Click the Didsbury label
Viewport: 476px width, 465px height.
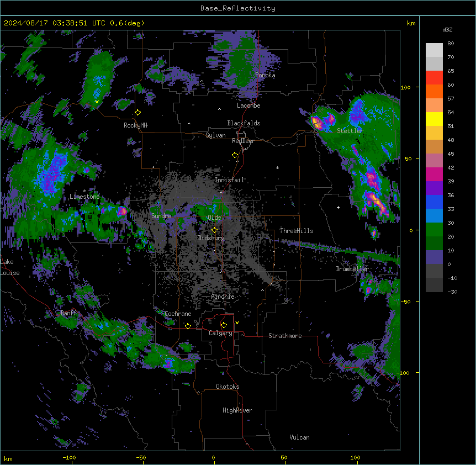pyautogui.click(x=211, y=238)
